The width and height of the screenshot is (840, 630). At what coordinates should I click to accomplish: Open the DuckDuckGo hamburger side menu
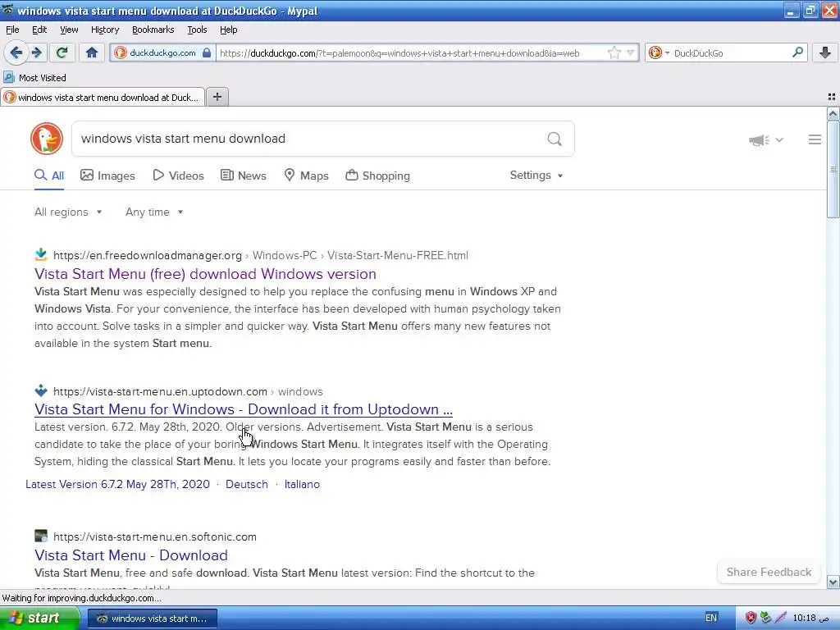[x=815, y=139]
